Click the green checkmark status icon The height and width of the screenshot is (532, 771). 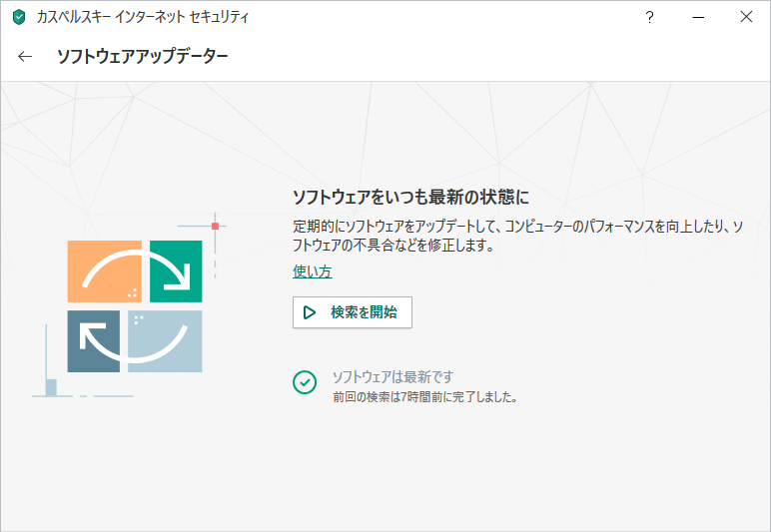(305, 382)
